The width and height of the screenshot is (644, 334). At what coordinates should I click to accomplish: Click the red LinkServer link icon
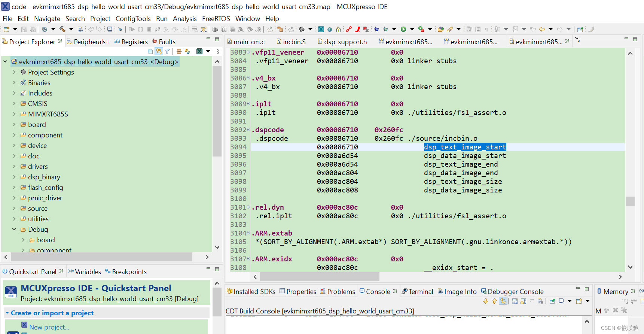click(x=349, y=29)
